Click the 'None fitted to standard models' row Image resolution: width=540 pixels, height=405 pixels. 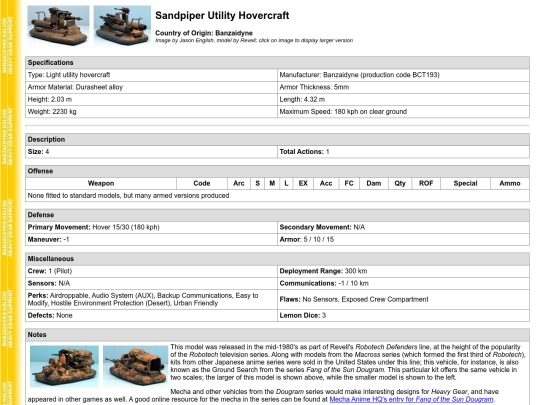277,196
